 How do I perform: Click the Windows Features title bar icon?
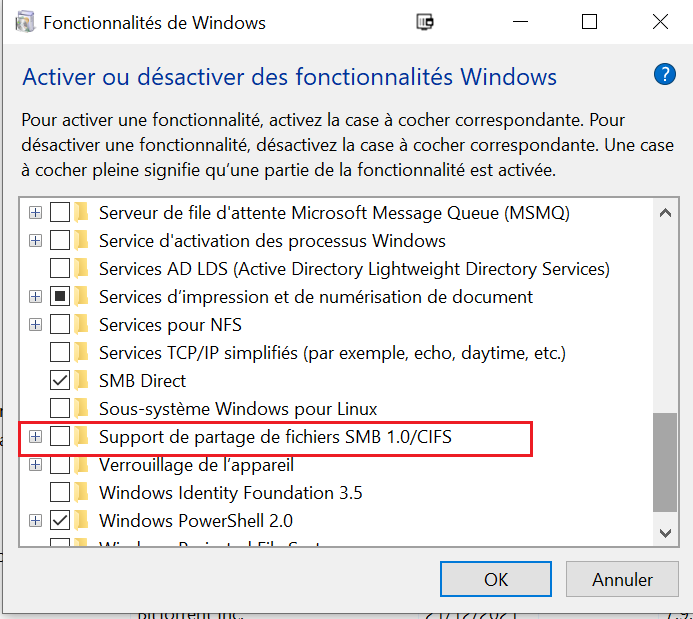[25, 23]
